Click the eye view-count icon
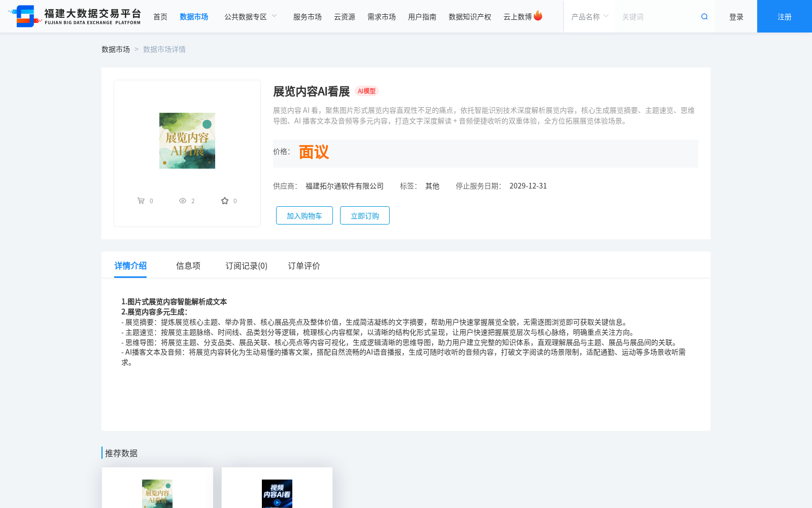812x508 pixels. tap(183, 201)
